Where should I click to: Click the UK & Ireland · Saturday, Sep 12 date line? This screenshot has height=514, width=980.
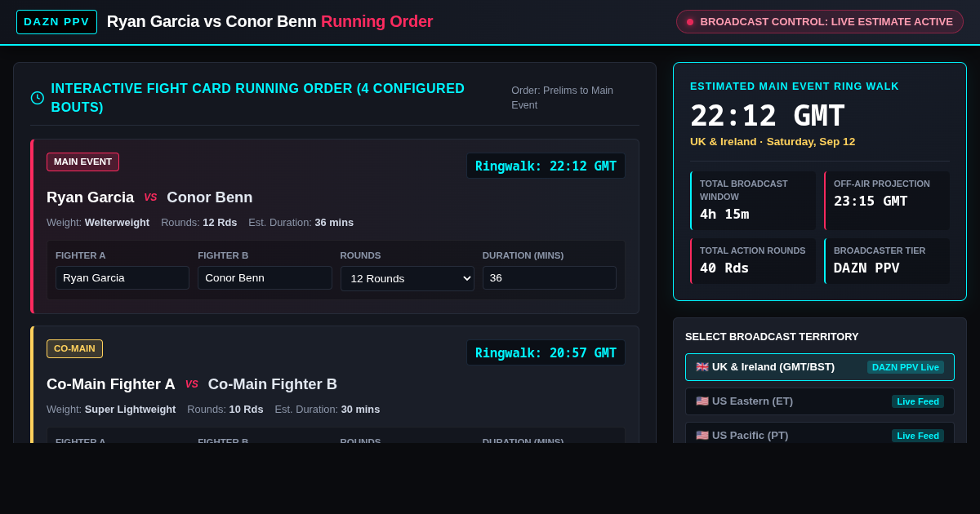coord(773,141)
